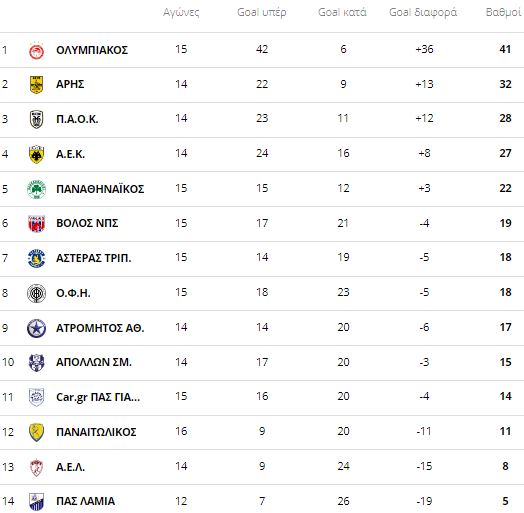Image resolution: width=524 pixels, height=513 pixels.
Task: Click the O.F.I. circular logo
Action: [x=36, y=293]
